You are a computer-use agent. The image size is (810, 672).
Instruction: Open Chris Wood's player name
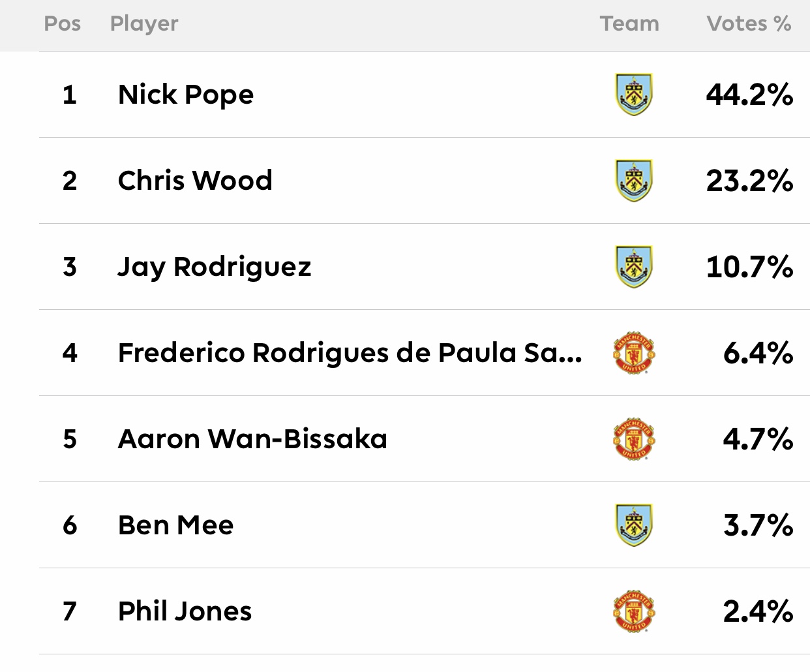click(x=195, y=181)
